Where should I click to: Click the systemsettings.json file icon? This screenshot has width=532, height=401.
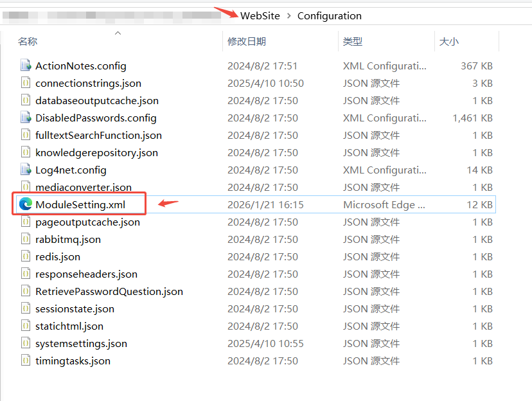(26, 343)
